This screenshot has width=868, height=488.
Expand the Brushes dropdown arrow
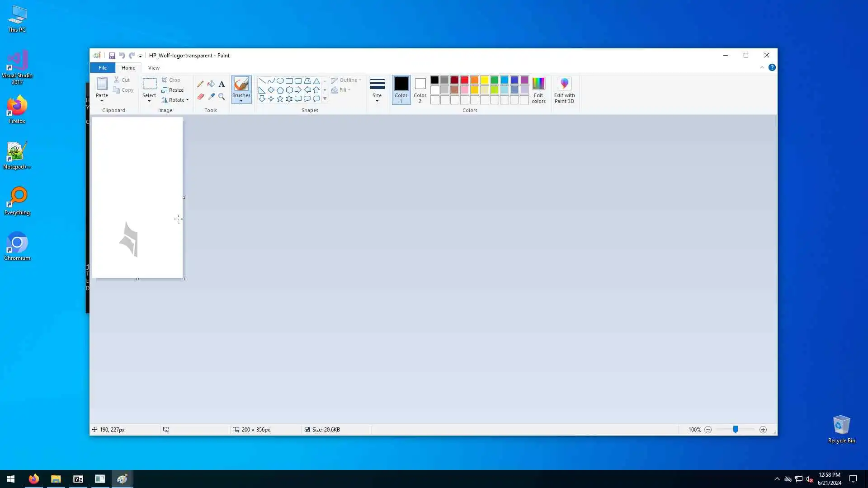pyautogui.click(x=241, y=101)
